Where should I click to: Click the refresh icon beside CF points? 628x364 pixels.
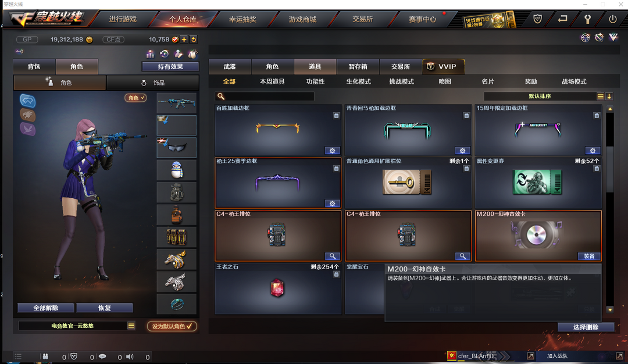194,39
